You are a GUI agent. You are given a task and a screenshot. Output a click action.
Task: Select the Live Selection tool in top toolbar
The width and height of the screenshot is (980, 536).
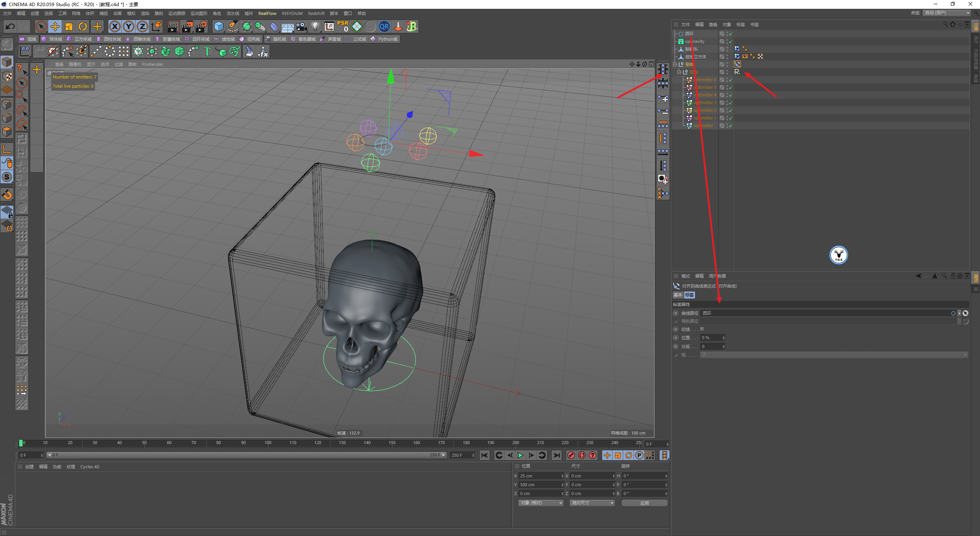pyautogui.click(x=41, y=26)
